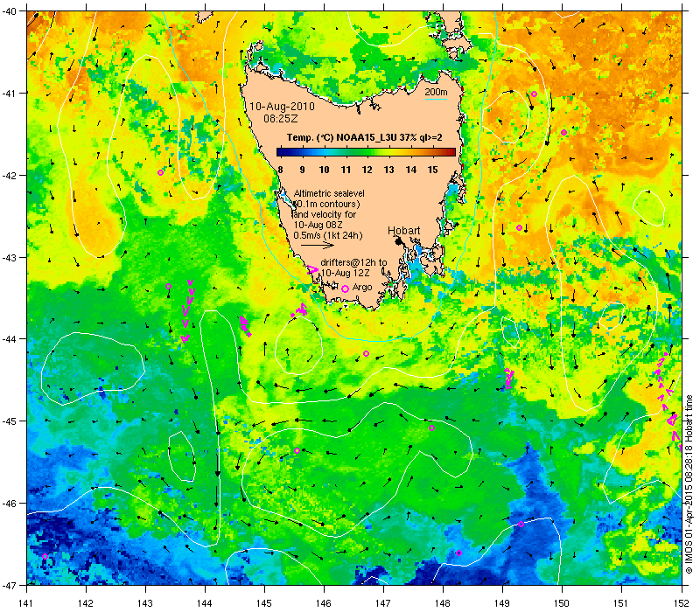700x612 pixels.
Task: Click colorbar tick label '11'
Action: 346,170
